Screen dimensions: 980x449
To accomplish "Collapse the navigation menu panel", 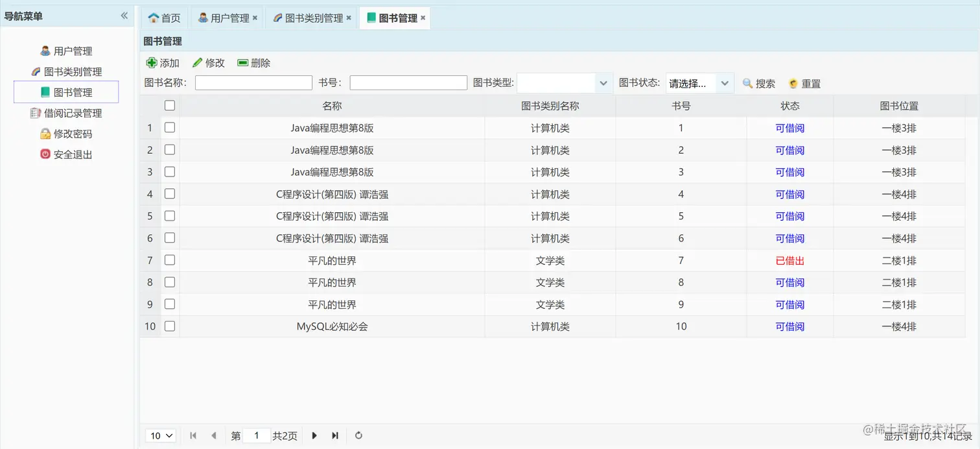I will 124,16.
